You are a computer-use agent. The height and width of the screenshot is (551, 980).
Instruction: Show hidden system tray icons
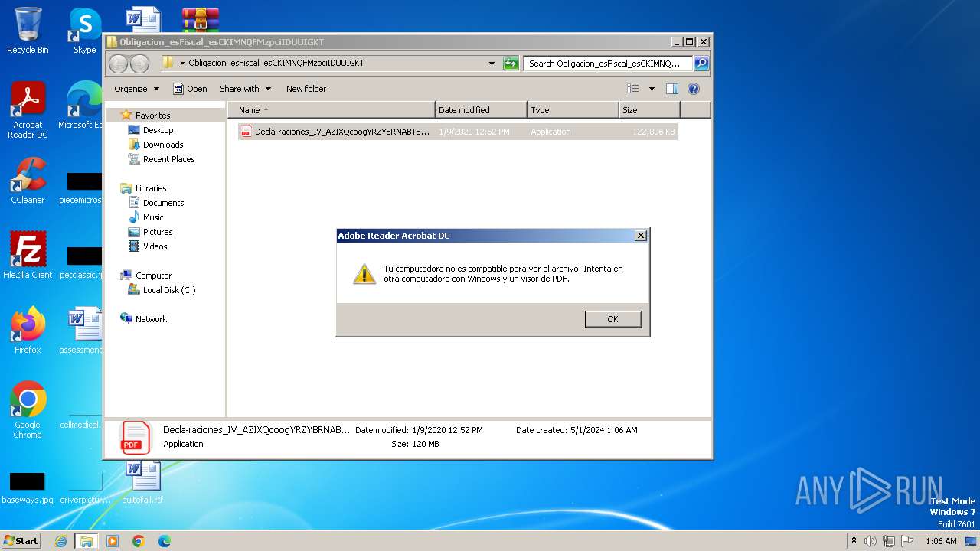point(854,540)
